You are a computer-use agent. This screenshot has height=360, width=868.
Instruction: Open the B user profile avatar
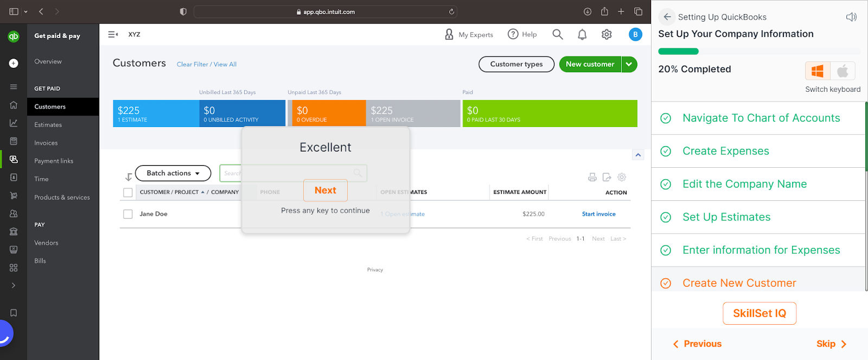pos(635,34)
